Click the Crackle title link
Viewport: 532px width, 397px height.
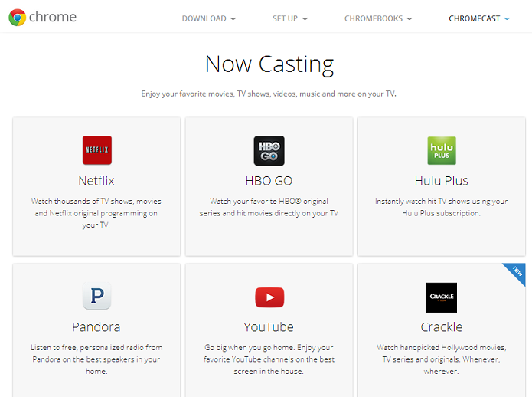coord(442,327)
